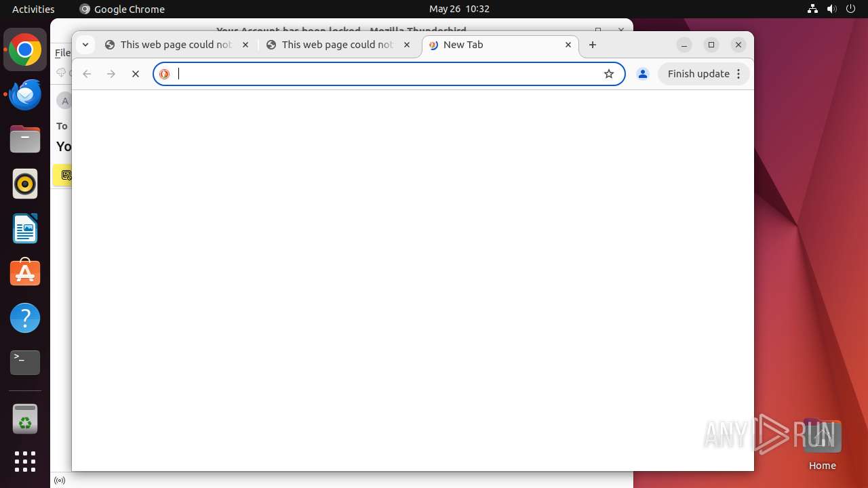Click the Thunderbird status bar connection icon
Screen dimensions: 868x488
click(x=60, y=481)
